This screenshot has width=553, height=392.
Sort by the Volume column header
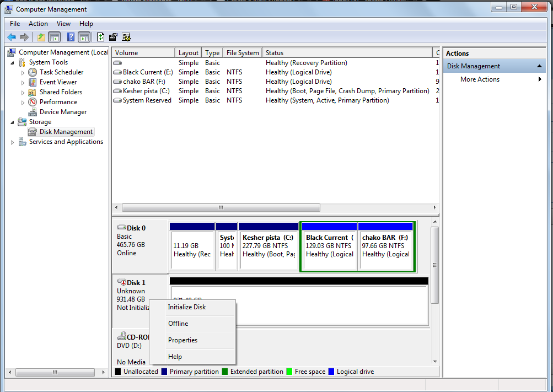point(143,52)
